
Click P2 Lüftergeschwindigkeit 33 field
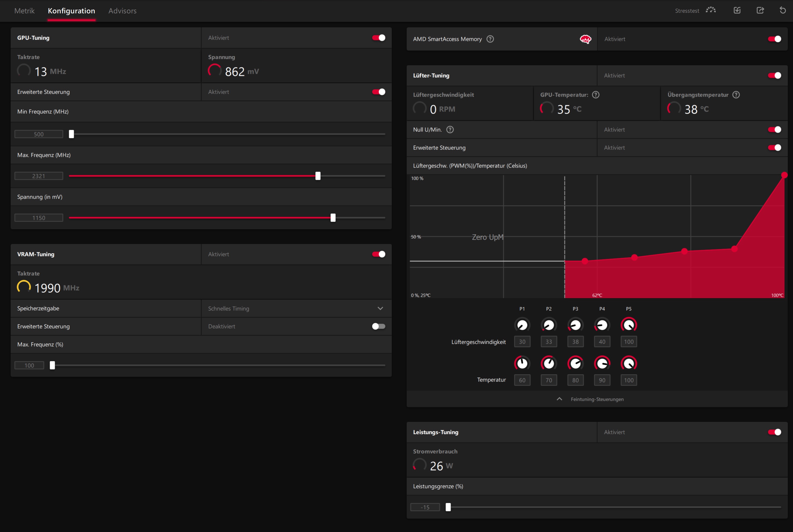pos(549,342)
